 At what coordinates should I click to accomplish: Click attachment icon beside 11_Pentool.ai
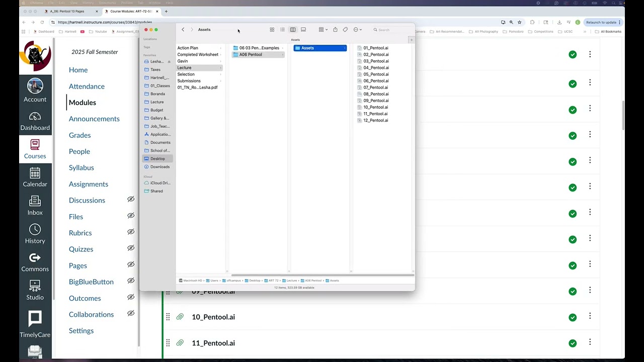(180, 343)
